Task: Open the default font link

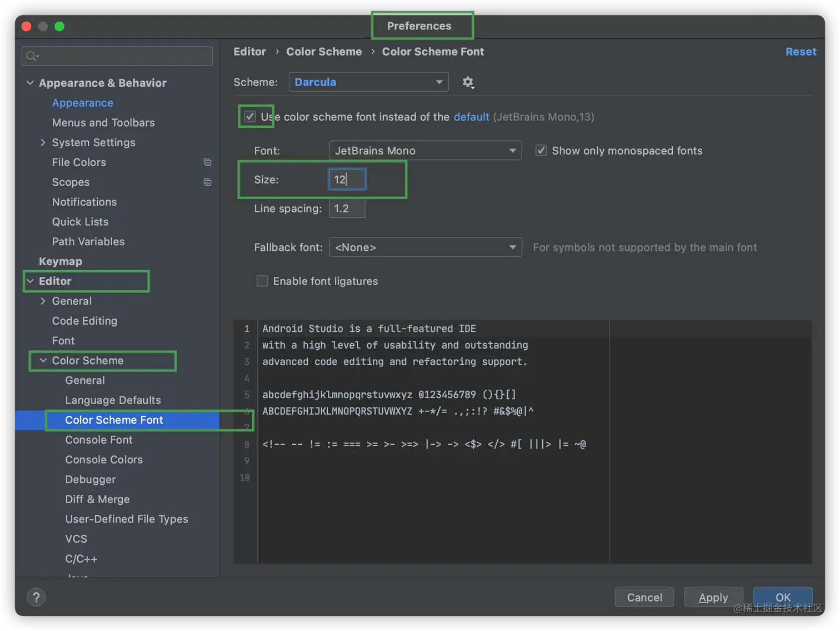Action: 471,117
